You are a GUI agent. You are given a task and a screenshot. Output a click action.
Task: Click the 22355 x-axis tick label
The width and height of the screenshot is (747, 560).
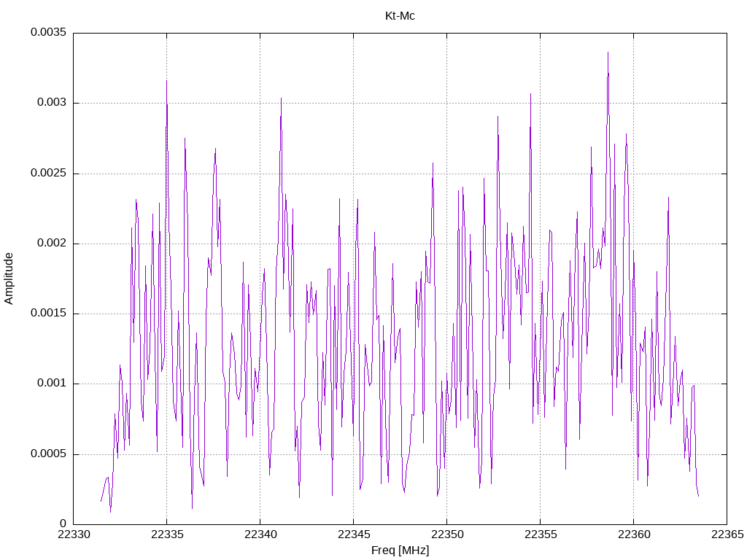[541, 534]
